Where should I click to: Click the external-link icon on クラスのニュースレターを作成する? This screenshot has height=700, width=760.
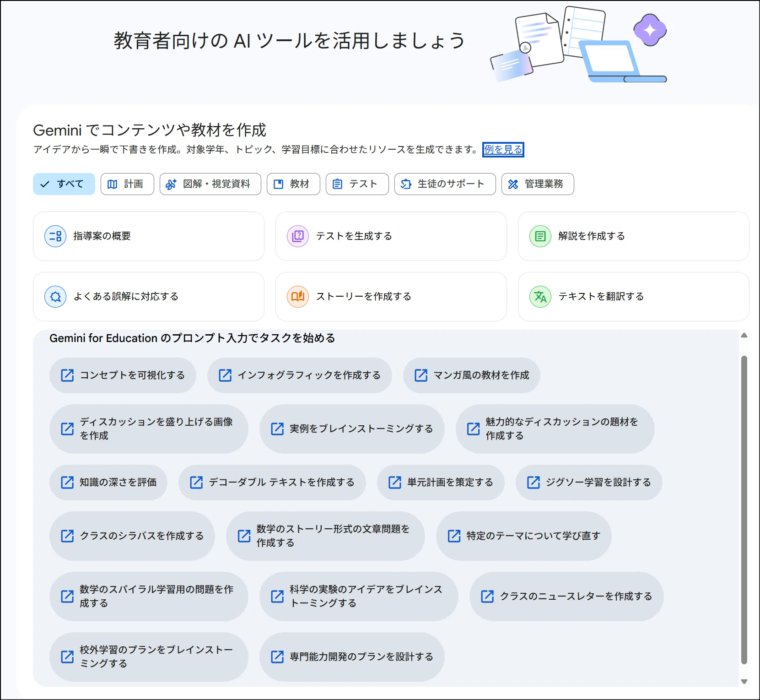487,597
